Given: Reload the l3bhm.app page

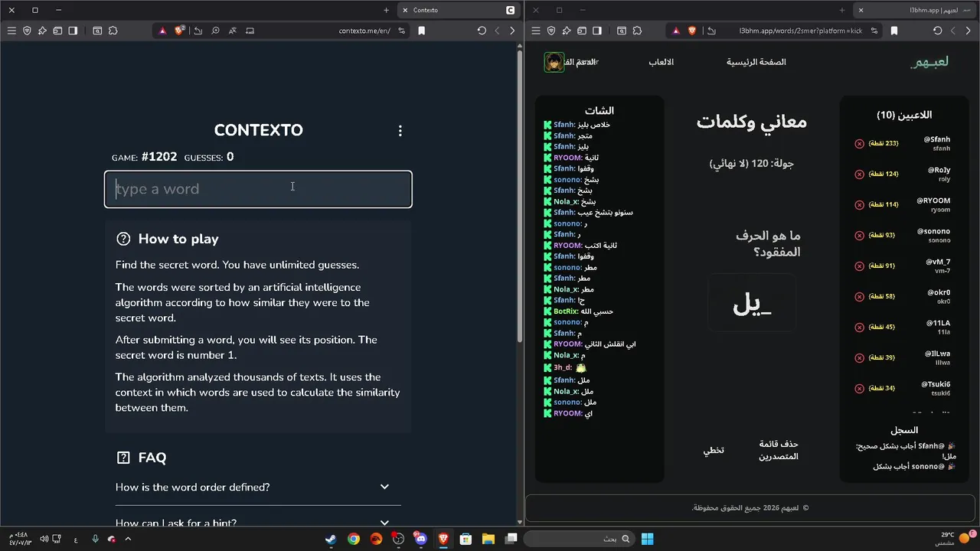Looking at the screenshot, I should [937, 31].
